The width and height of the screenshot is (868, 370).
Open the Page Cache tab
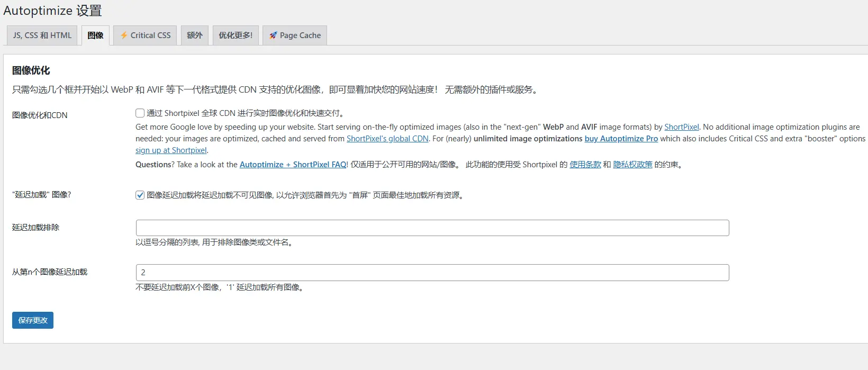(295, 35)
